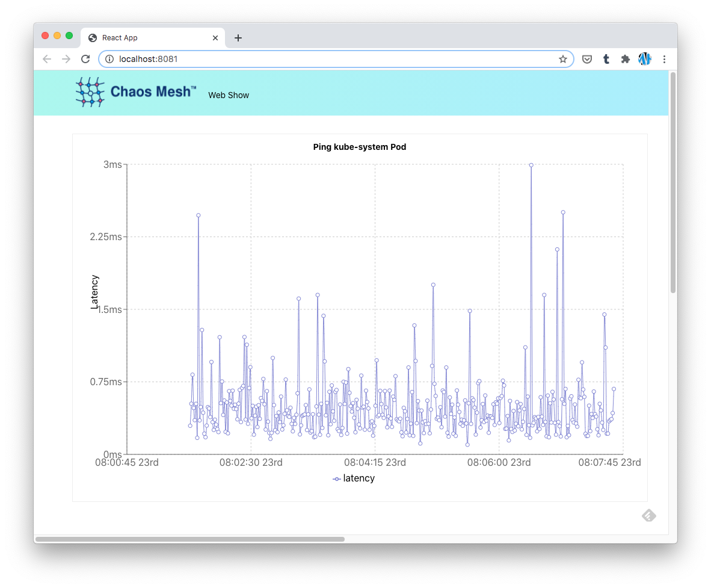Click the localhost:8081 address field
The image size is (711, 588).
(336, 59)
